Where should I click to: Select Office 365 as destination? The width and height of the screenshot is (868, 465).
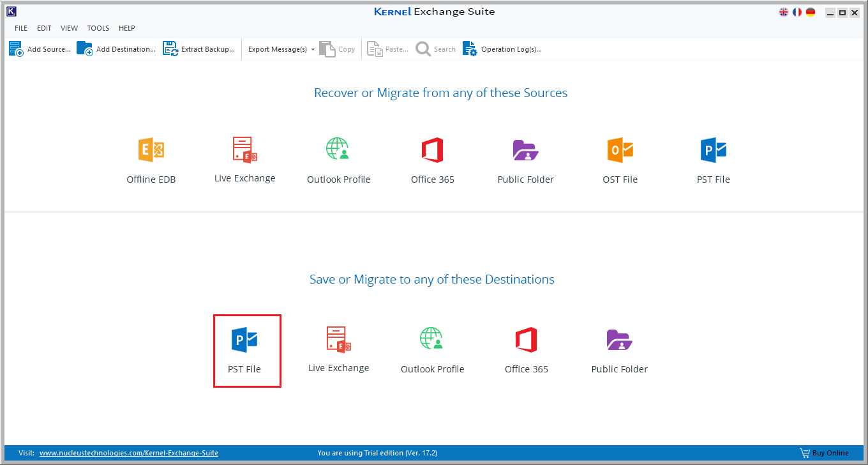pyautogui.click(x=526, y=351)
